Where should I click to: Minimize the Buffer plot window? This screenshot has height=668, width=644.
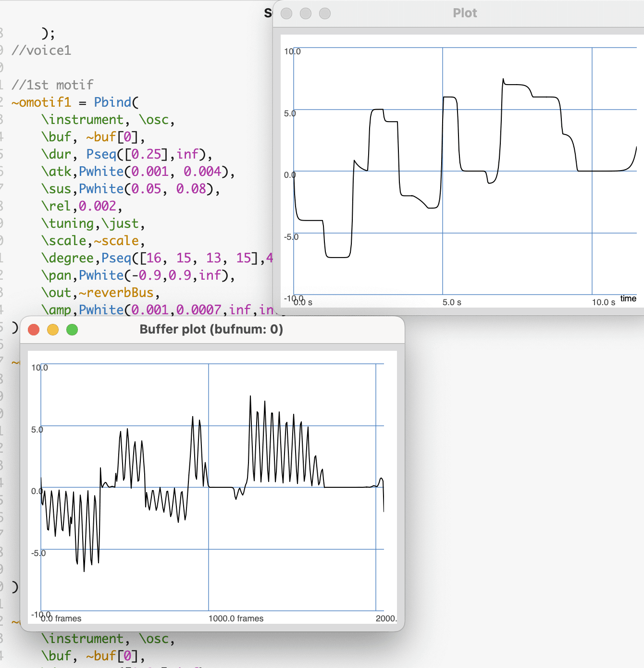53,330
